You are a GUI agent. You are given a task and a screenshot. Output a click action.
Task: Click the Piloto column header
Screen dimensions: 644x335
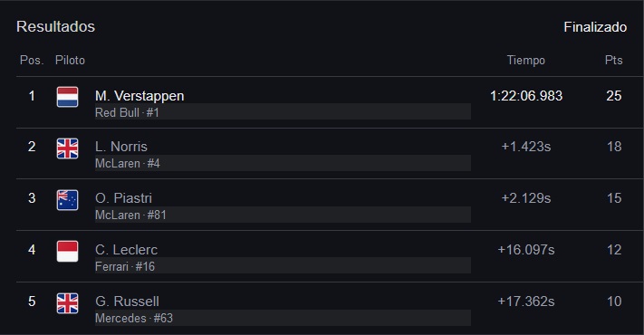[x=71, y=61]
